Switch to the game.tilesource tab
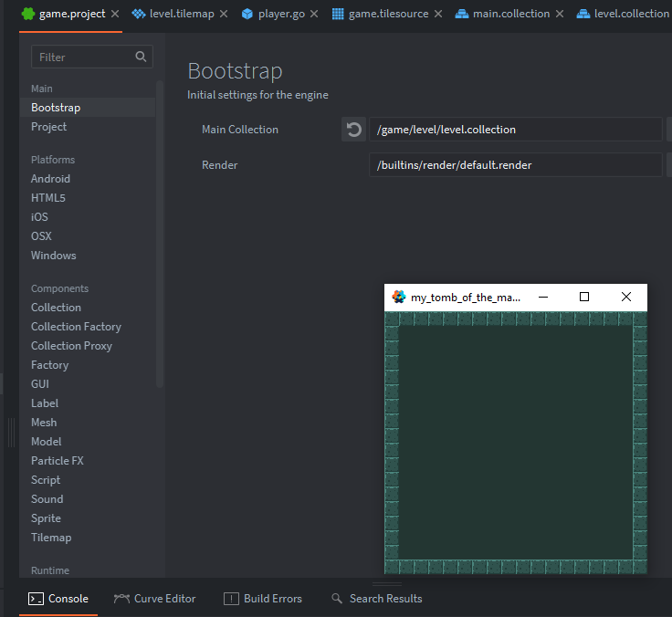 pos(387,15)
